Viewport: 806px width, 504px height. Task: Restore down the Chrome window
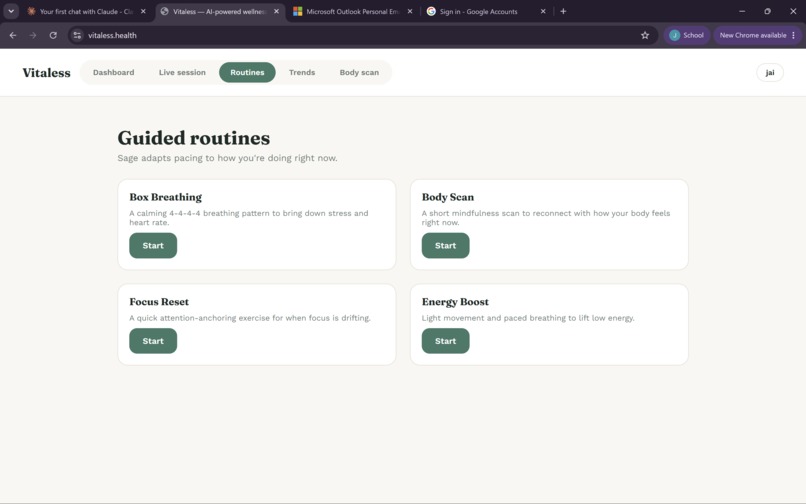click(x=767, y=11)
